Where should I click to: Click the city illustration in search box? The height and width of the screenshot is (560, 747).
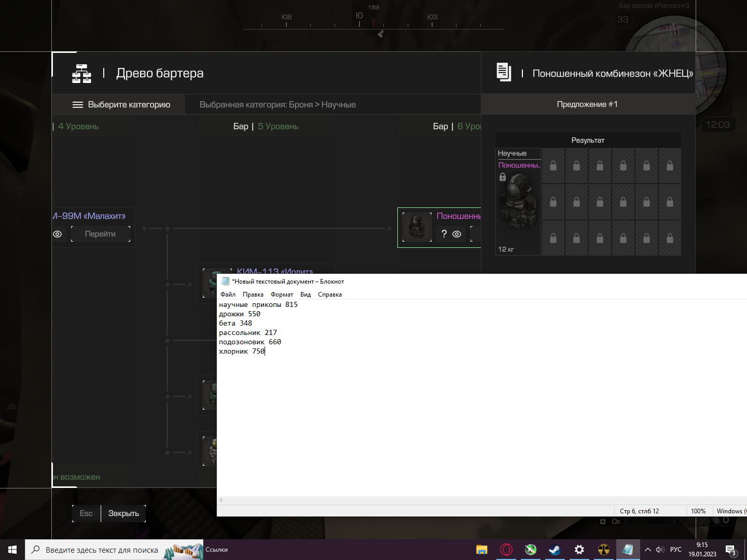point(183,551)
